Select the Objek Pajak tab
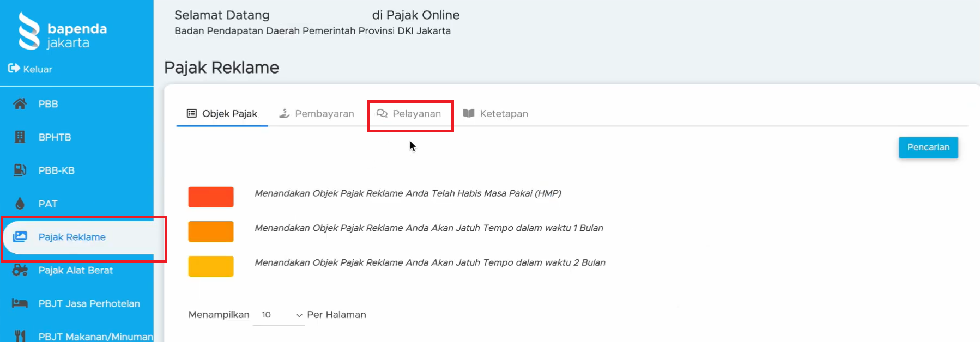 (x=222, y=114)
